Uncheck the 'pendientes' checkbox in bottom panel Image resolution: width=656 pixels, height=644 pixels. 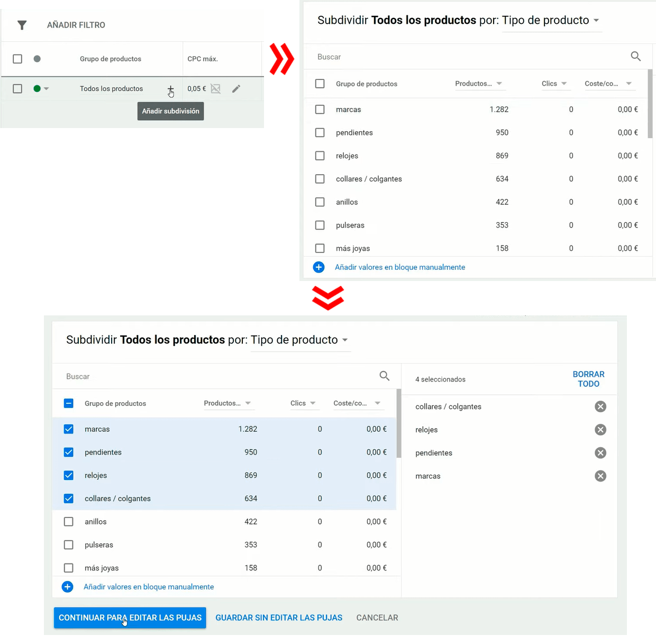pos(69,452)
